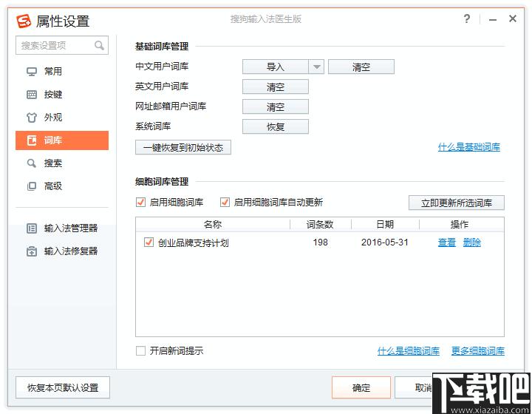Toggle 启用细胞词库自动更新 checkbox

coord(225,203)
